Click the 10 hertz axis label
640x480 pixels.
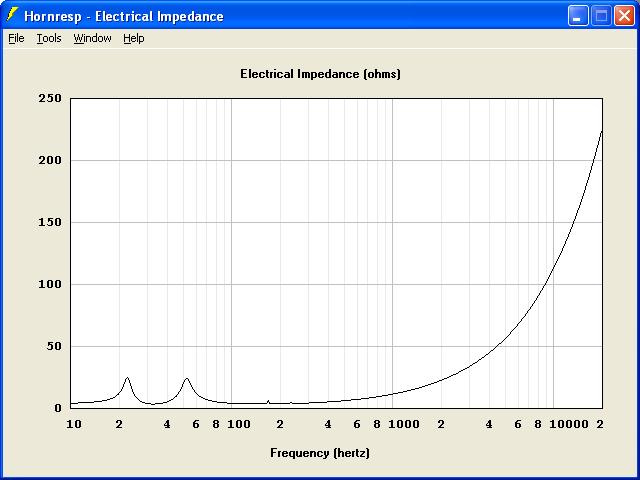coord(74,424)
